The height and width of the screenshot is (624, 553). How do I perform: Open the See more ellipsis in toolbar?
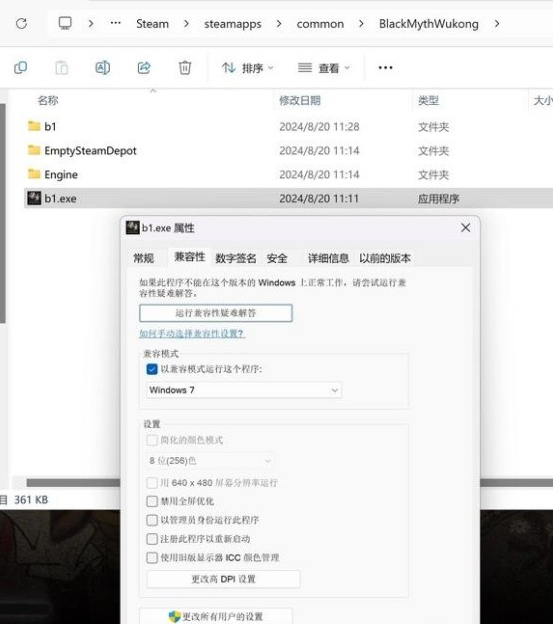click(x=386, y=68)
